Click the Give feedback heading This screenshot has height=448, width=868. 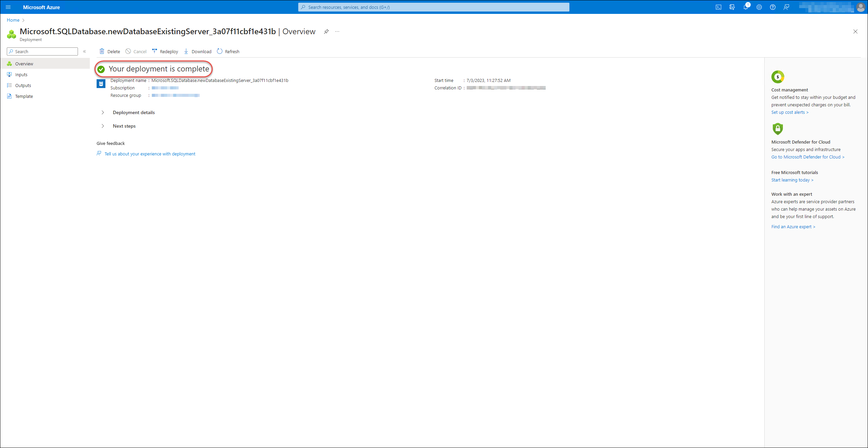(110, 144)
